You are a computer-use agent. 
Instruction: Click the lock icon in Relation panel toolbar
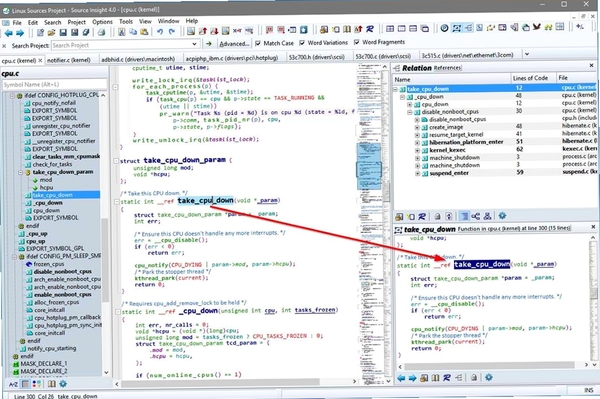437,217
